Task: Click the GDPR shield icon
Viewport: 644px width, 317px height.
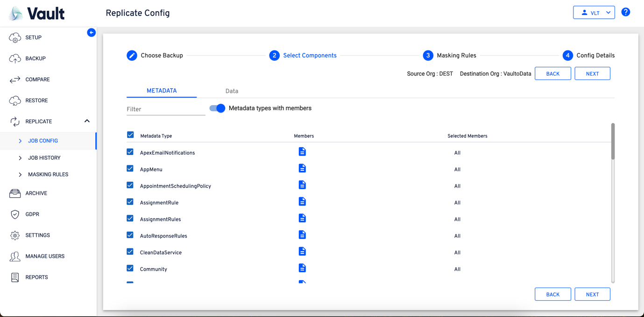Action: (15, 214)
